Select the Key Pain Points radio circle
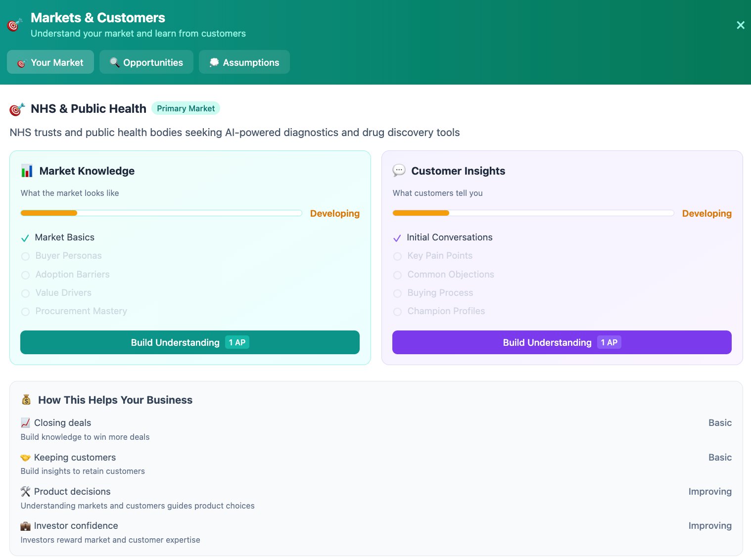 click(397, 256)
